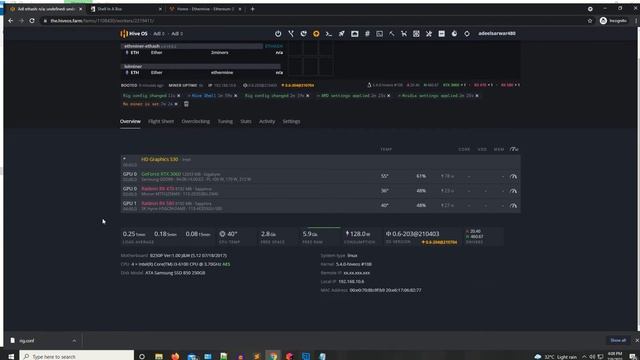Screen dimensions: 640x360
Task: Click the HD Graphics 530 row
Action: 320,161
